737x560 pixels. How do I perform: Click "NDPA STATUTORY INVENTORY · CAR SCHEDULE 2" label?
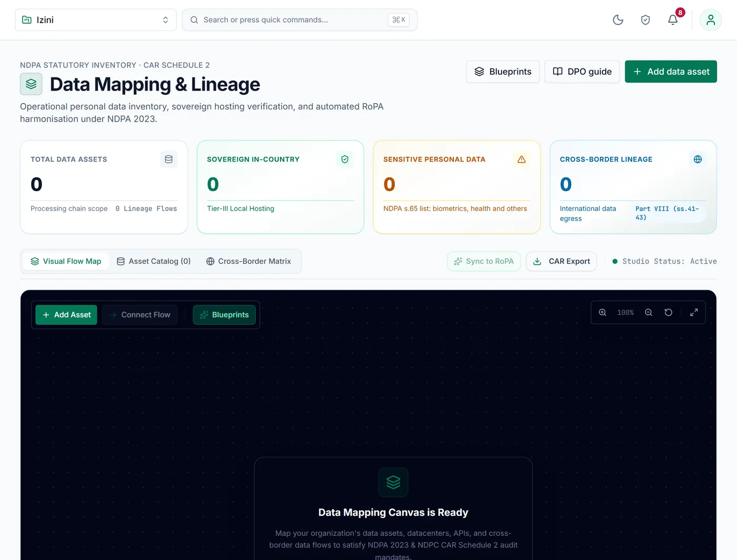(115, 65)
